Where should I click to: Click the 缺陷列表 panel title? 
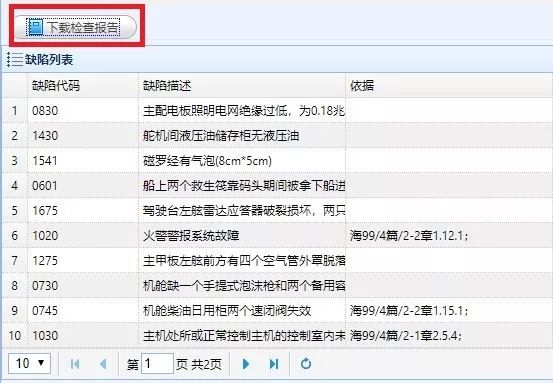click(x=49, y=60)
